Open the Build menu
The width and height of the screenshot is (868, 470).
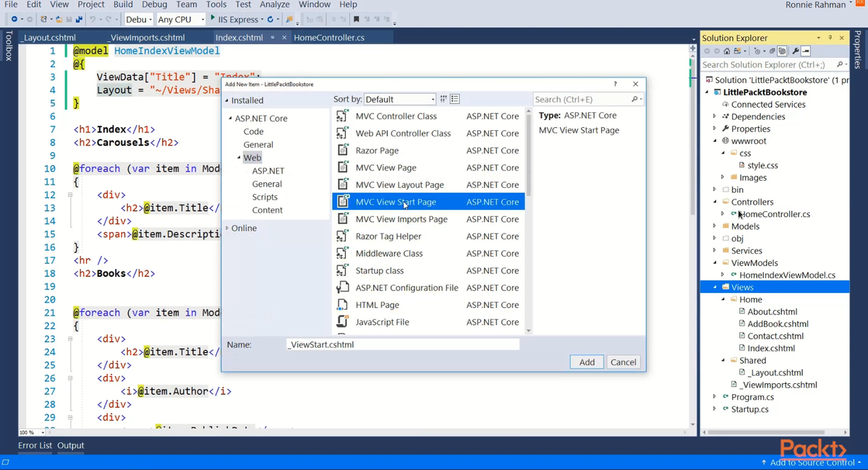[x=123, y=4]
